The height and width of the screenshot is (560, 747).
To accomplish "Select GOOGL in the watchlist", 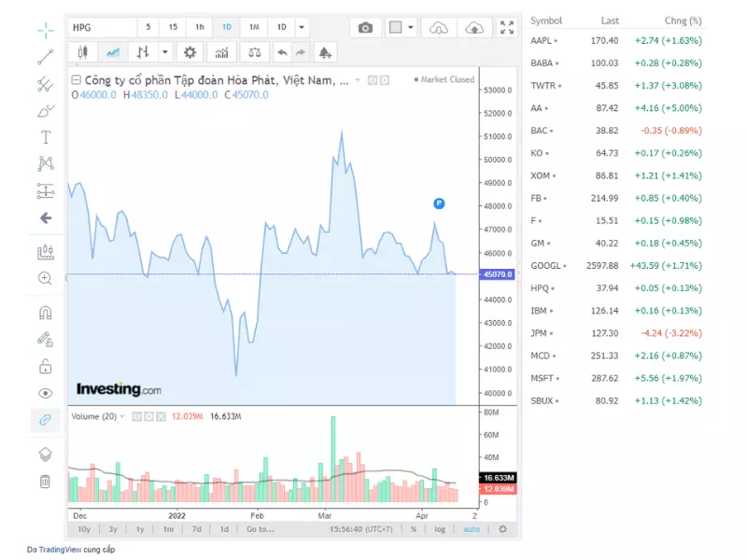I will (616, 266).
